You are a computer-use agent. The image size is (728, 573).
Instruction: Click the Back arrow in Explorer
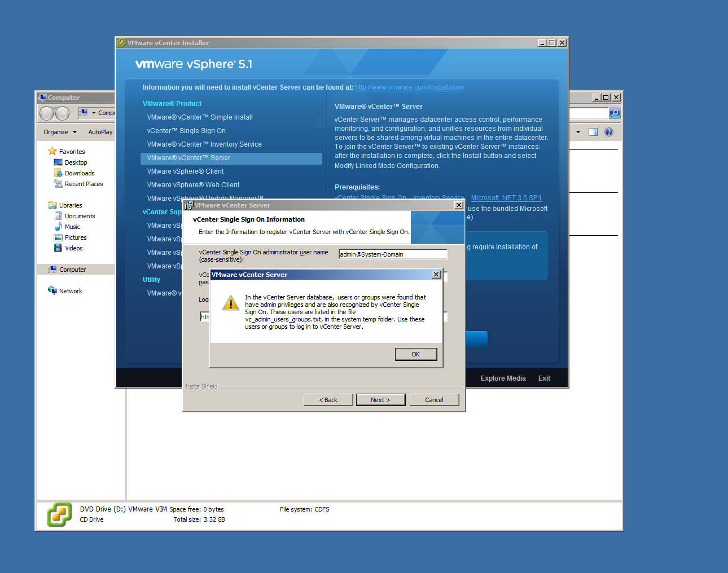pos(47,113)
